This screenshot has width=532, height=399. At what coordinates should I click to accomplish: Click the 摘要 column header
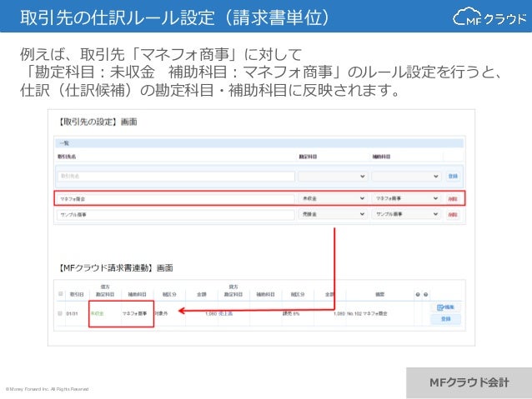point(379,294)
